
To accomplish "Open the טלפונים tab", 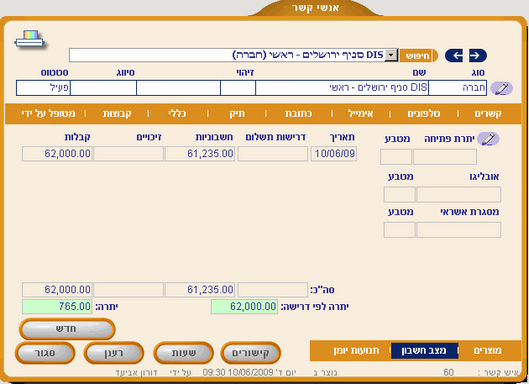I will click(424, 114).
